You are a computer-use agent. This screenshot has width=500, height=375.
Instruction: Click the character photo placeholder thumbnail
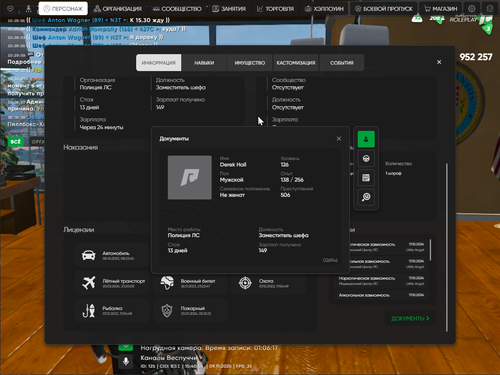pyautogui.click(x=190, y=177)
